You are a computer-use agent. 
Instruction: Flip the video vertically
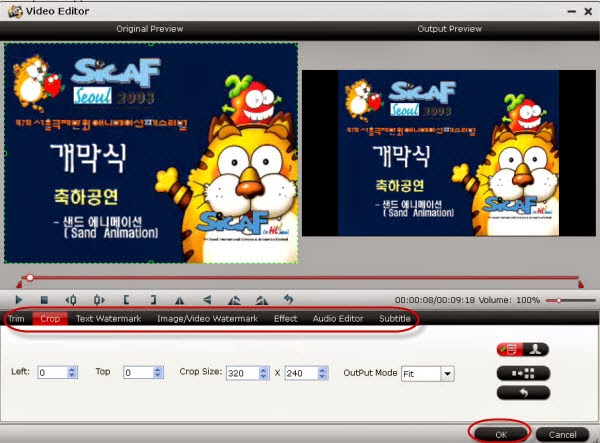tap(207, 300)
